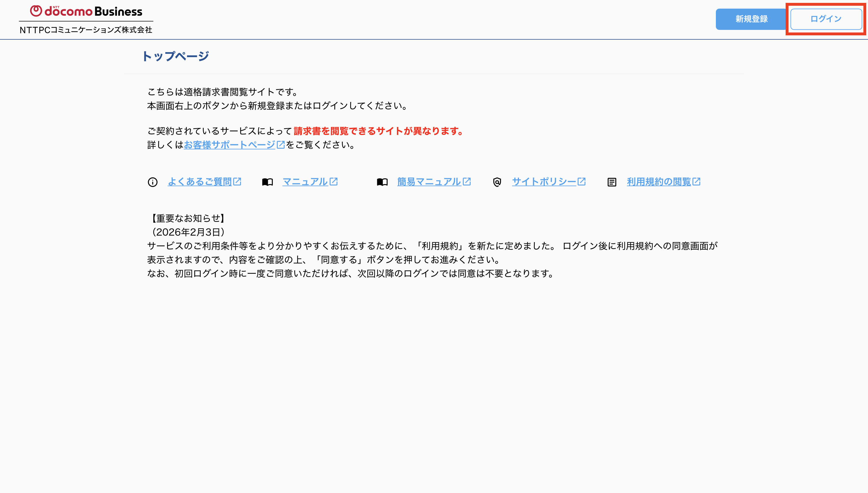Viewport: 868px width, 493px height.
Task: Click external-link icon after よくあるご質問
Action: pyautogui.click(x=237, y=182)
